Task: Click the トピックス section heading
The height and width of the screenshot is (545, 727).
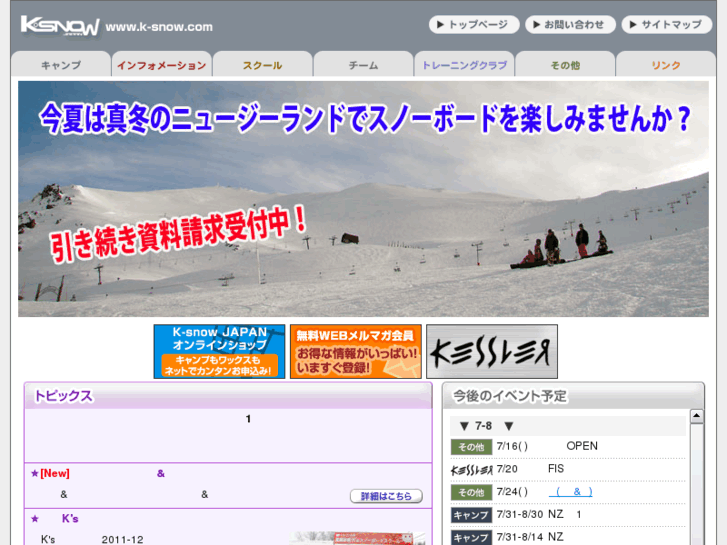Action: tap(64, 396)
